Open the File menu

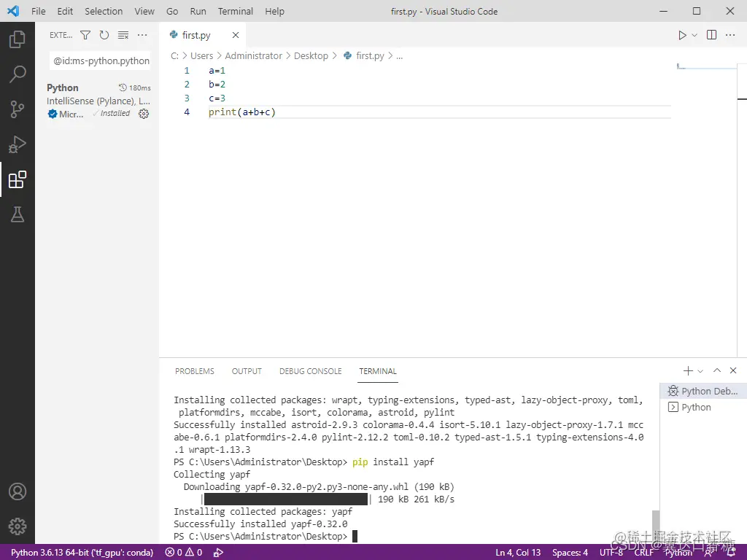tap(39, 11)
